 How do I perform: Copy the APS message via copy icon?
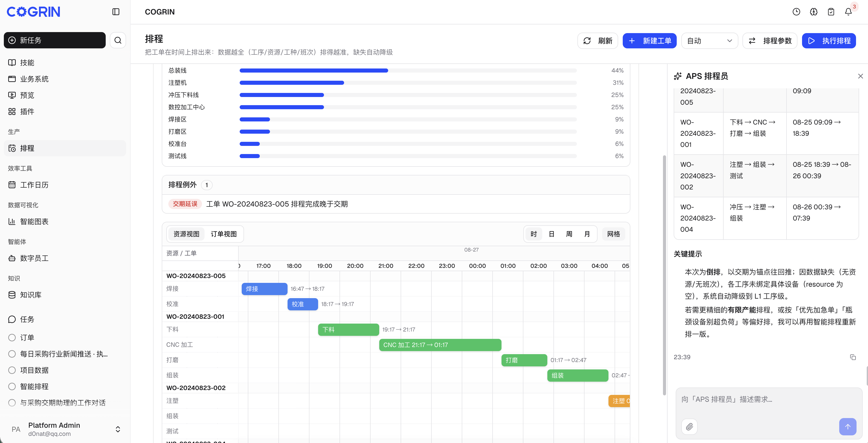(852, 357)
